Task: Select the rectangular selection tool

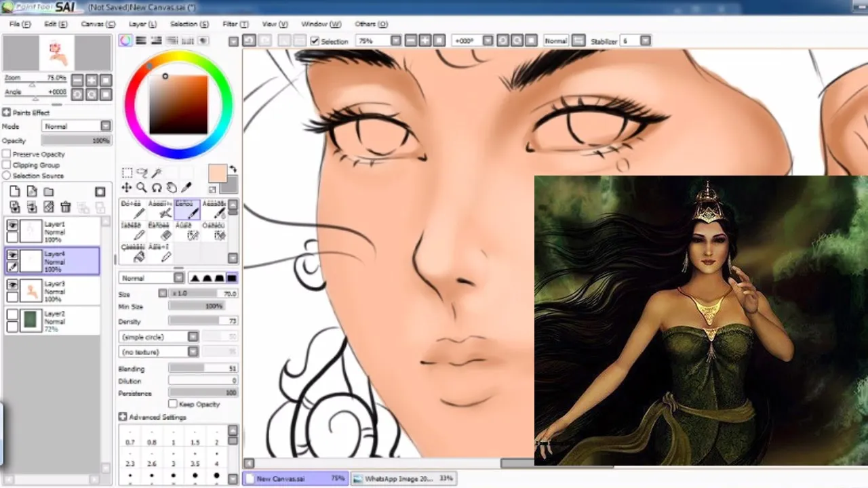Action: tap(127, 174)
